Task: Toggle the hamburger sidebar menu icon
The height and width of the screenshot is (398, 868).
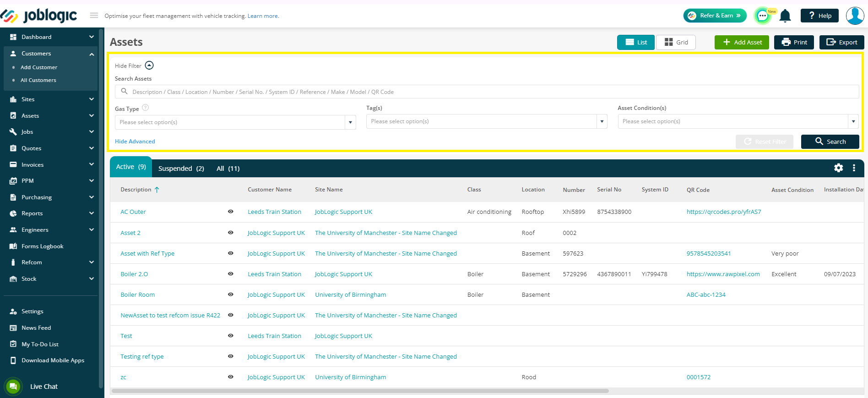Action: [x=94, y=16]
